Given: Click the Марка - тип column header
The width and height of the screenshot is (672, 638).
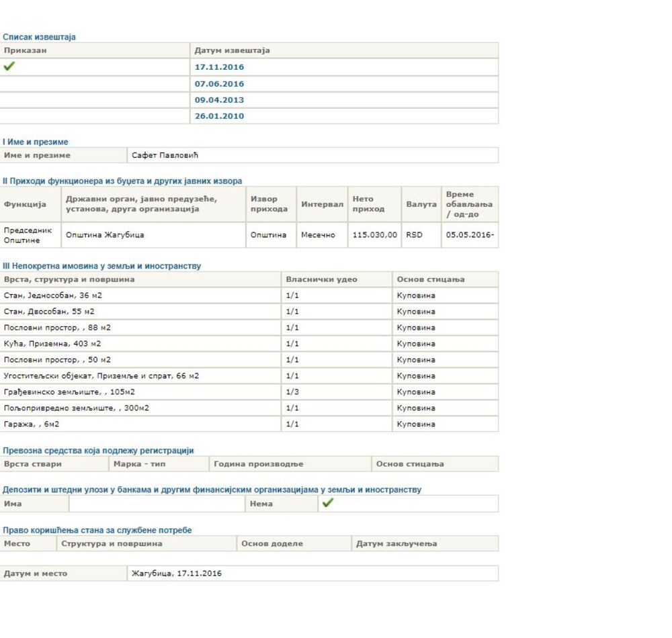Looking at the screenshot, I should coord(140,464).
